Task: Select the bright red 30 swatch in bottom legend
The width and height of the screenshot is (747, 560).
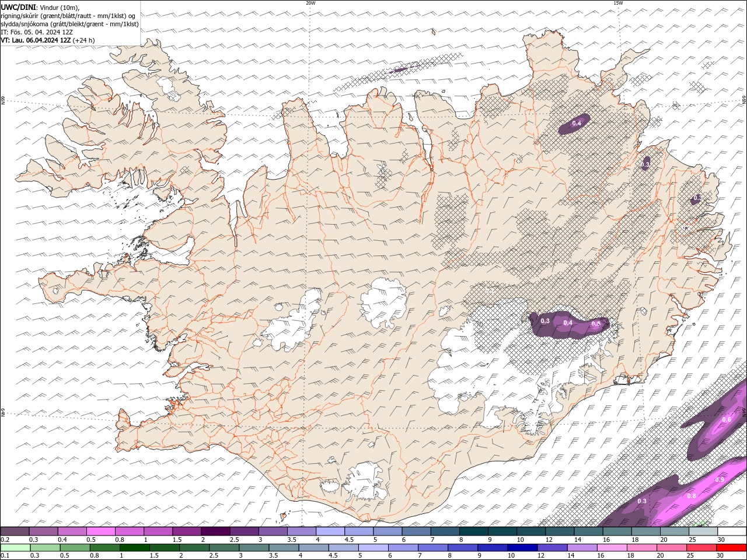Action: click(732, 547)
